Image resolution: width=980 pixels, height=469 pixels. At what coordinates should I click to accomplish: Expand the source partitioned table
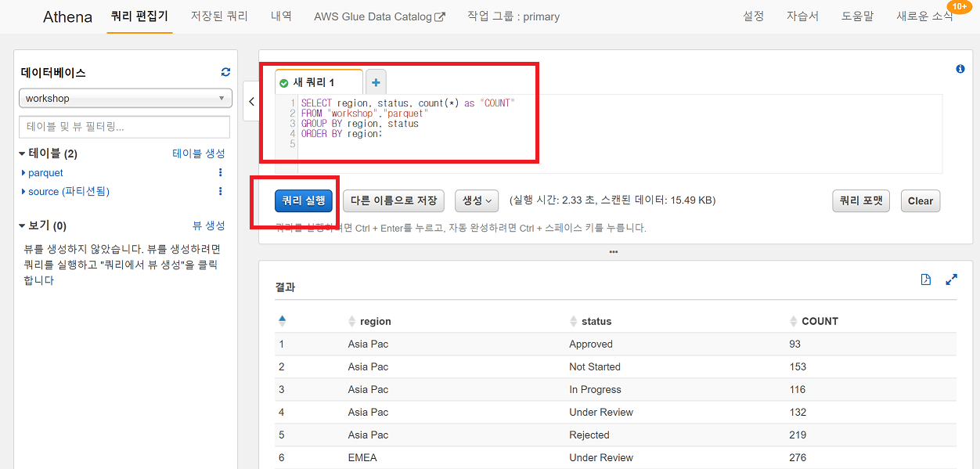coord(23,192)
